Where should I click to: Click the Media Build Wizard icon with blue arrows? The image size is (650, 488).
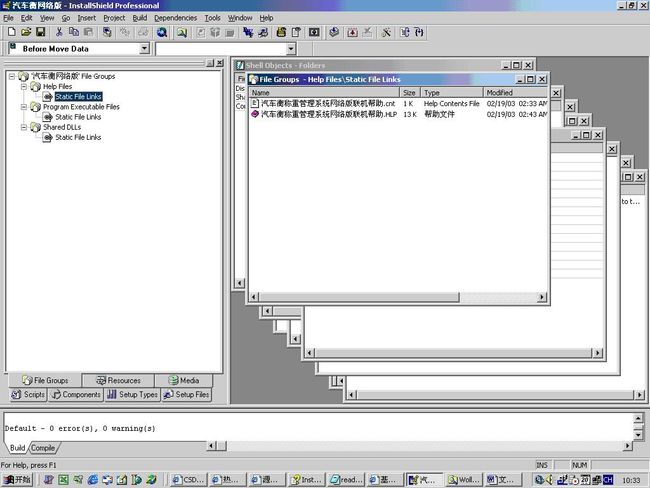(x=248, y=32)
